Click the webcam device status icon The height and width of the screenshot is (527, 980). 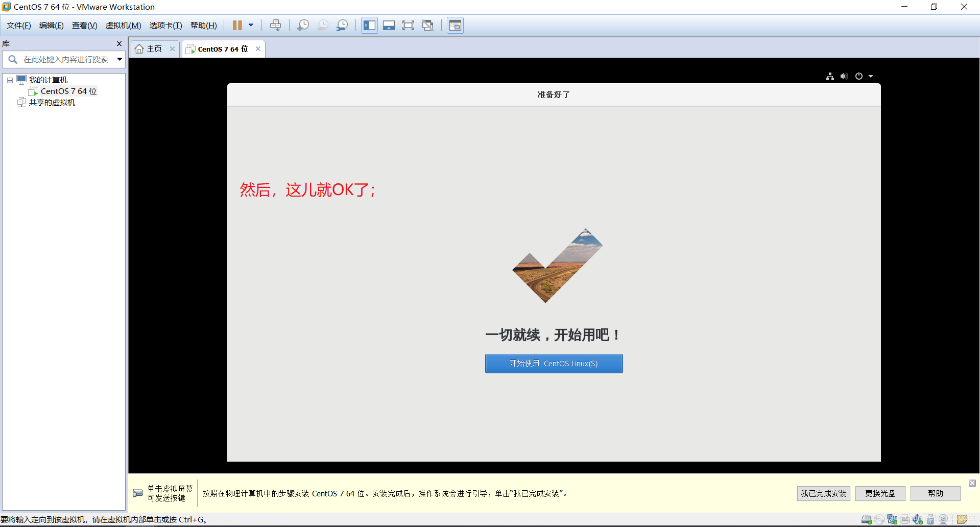(x=943, y=520)
